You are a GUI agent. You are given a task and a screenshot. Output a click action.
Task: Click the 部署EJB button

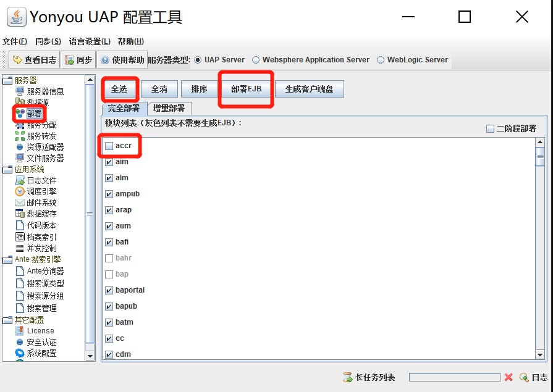(246, 89)
